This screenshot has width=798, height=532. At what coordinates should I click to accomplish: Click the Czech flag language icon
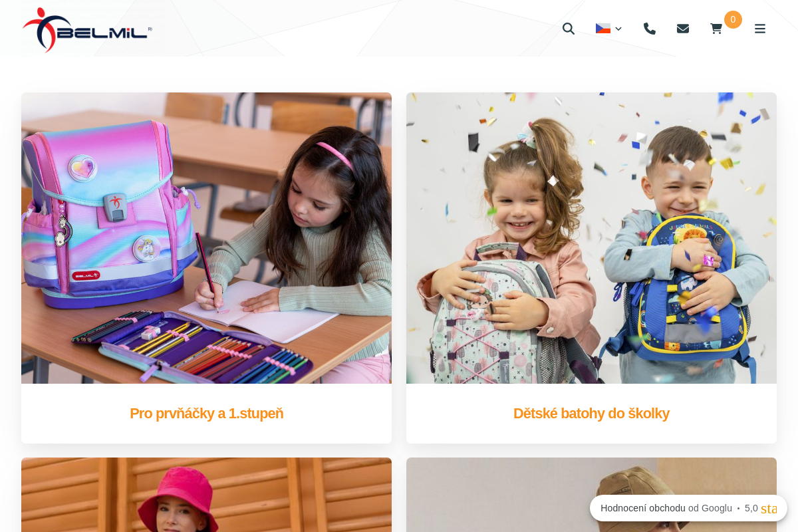(603, 29)
